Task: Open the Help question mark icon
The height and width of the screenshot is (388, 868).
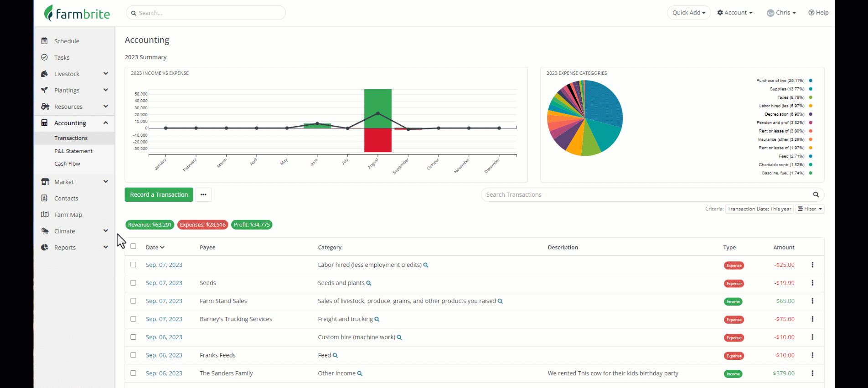Action: tap(811, 13)
